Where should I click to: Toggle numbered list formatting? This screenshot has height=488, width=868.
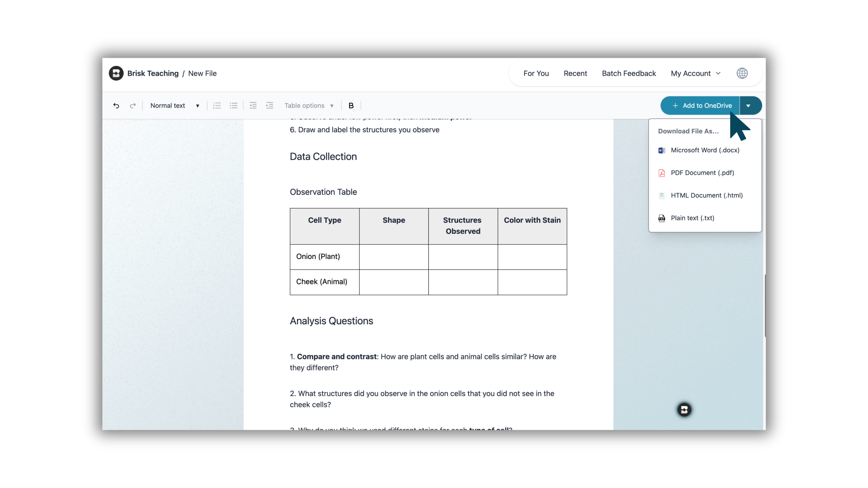pos(217,106)
